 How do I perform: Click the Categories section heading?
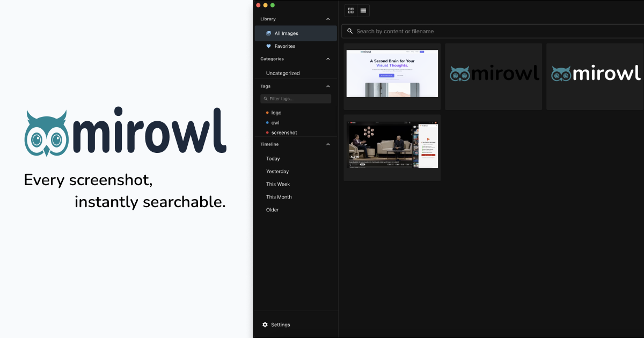pos(272,59)
